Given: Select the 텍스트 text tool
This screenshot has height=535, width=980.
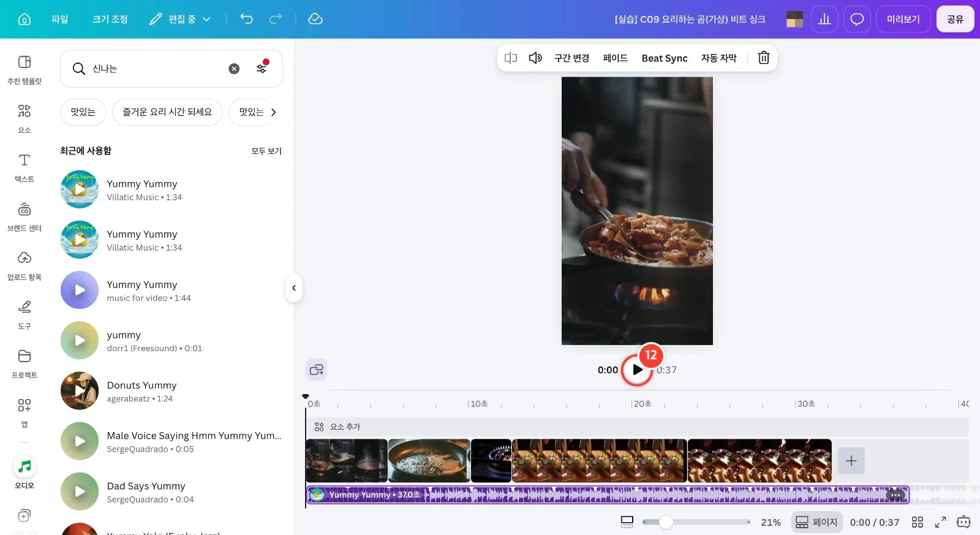Looking at the screenshot, I should (24, 167).
